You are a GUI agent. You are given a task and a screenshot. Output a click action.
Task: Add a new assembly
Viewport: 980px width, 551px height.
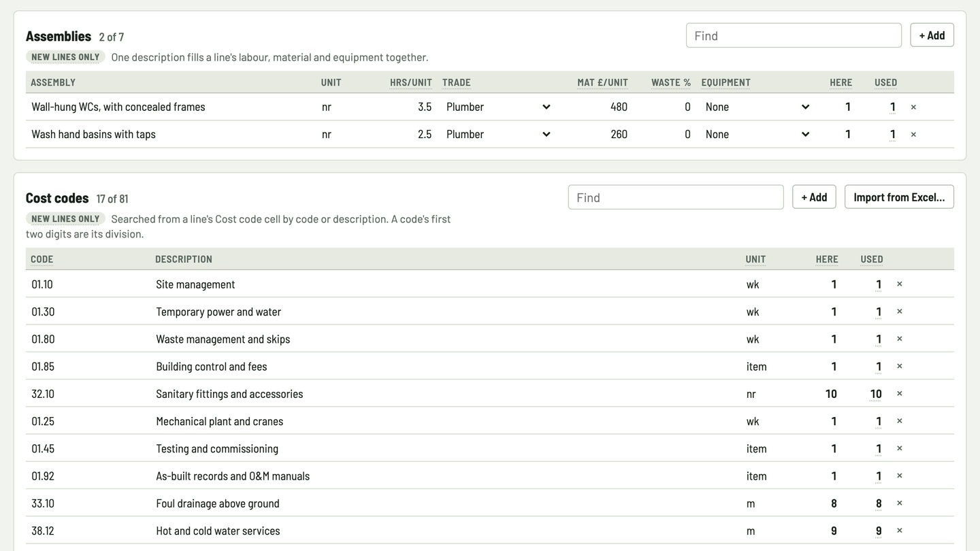point(932,35)
